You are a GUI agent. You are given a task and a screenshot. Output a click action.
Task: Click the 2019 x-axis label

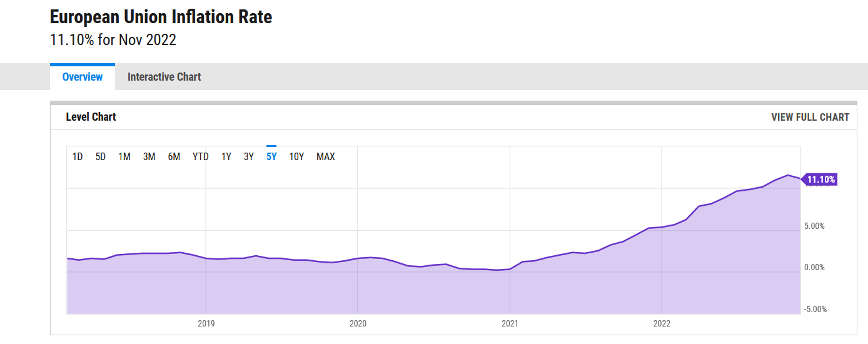tap(206, 323)
